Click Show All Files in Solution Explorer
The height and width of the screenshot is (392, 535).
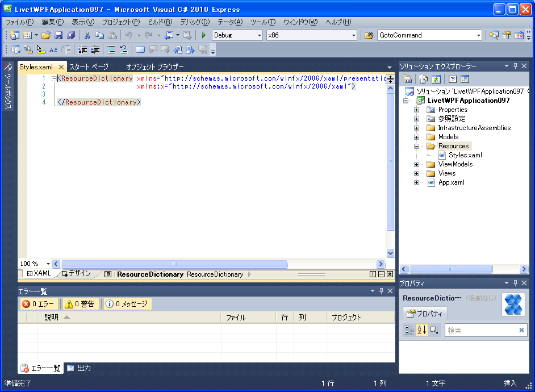pyautogui.click(x=424, y=79)
